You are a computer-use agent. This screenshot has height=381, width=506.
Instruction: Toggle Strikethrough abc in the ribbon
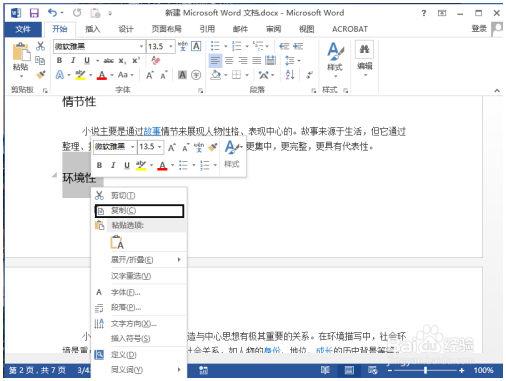[x=109, y=61]
